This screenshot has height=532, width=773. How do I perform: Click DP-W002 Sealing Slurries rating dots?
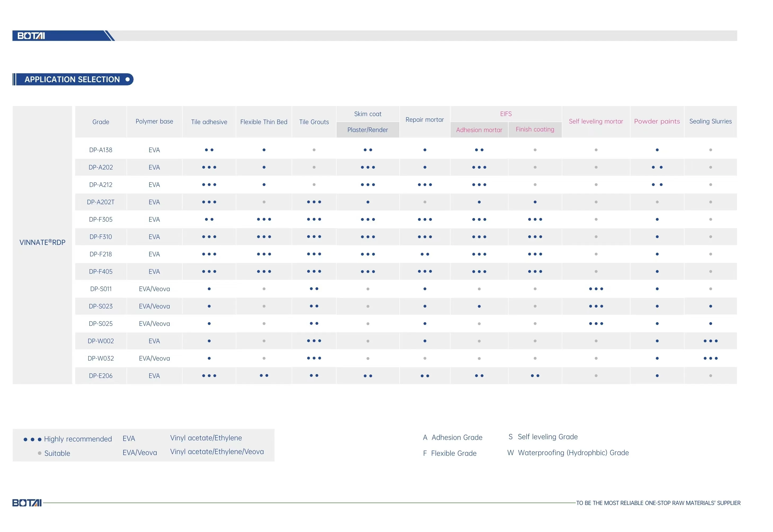[x=710, y=341]
